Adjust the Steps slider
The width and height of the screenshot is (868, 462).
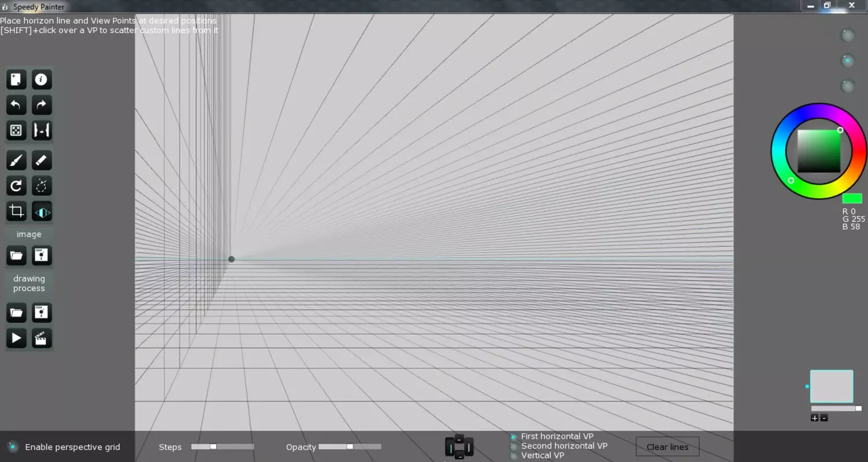click(x=222, y=446)
